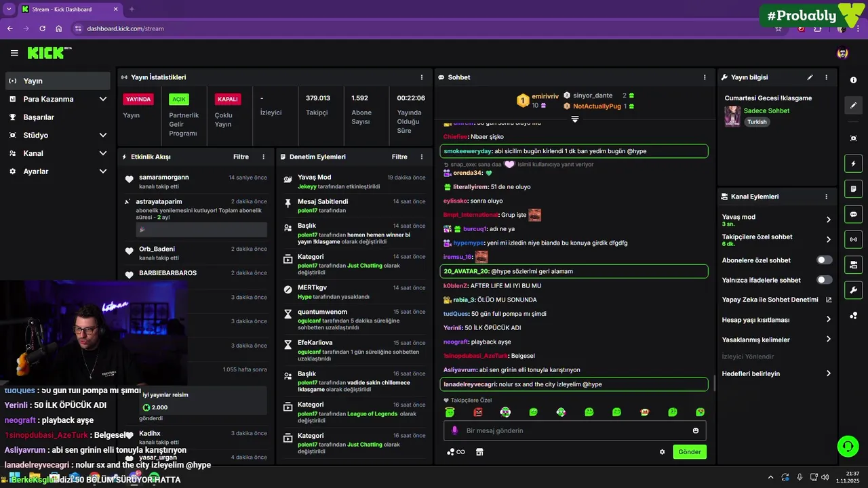Open the info icon in the right toolbar
The height and width of the screenshot is (488, 868).
point(853,80)
